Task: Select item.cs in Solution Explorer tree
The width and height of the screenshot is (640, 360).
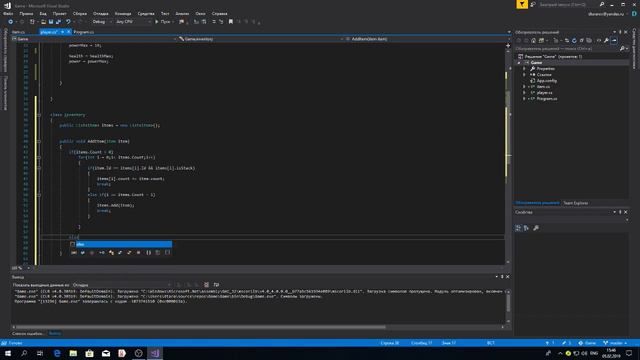Action: click(x=543, y=87)
